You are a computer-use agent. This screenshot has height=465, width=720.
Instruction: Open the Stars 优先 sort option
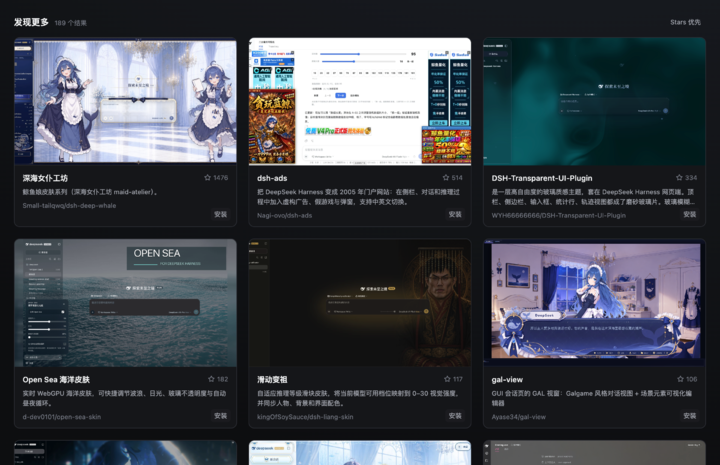(685, 22)
